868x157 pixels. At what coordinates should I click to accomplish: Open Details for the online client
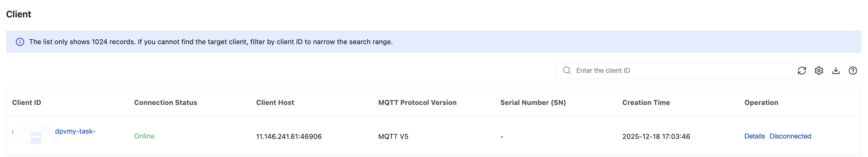[x=754, y=136]
